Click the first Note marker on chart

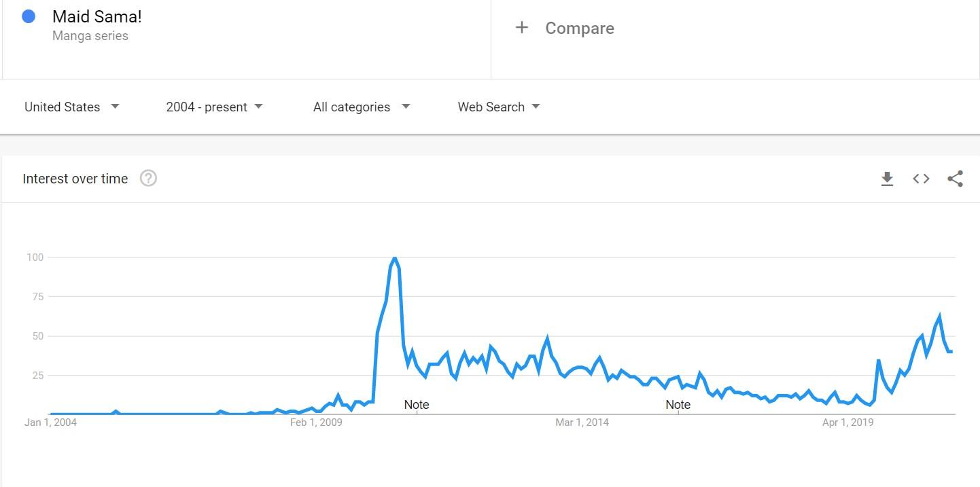[417, 405]
